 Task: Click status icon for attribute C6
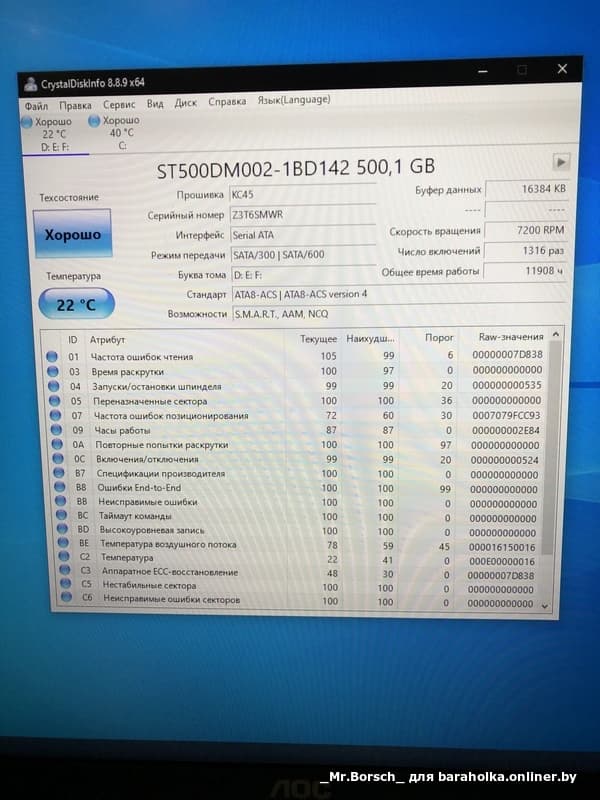66,598
